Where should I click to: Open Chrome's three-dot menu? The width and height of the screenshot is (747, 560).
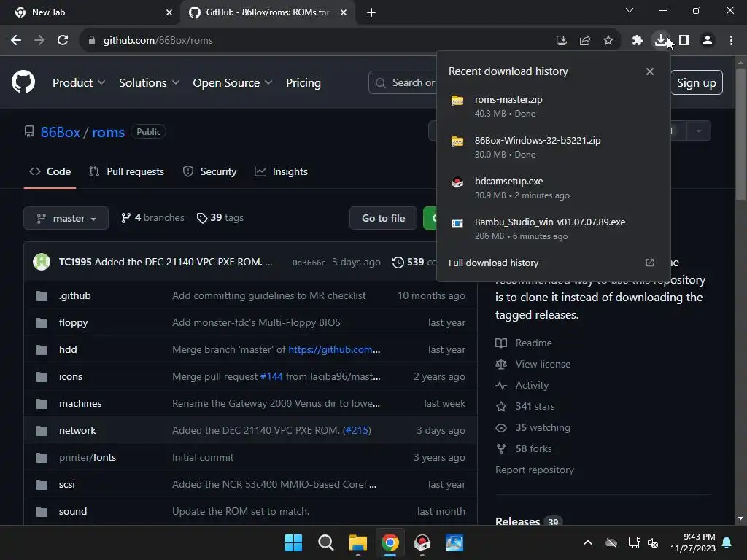[731, 41]
